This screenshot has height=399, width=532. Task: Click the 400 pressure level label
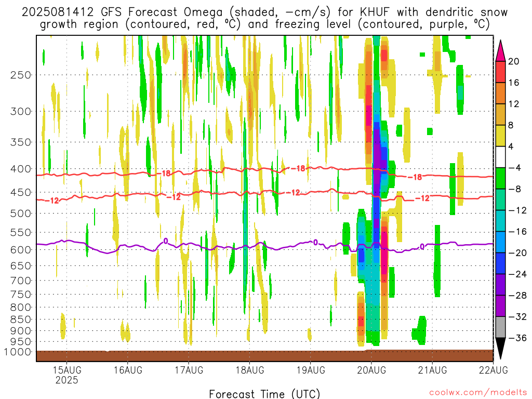point(21,169)
